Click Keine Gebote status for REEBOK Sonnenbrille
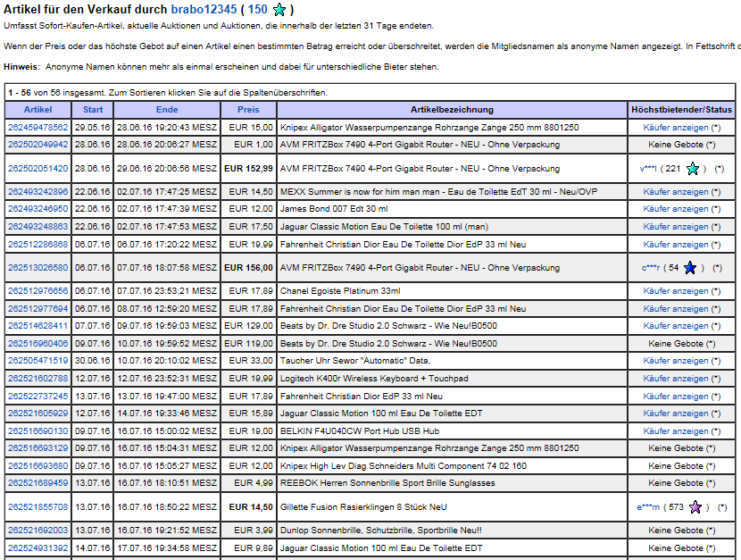This screenshot has width=741, height=560. pyautogui.click(x=682, y=483)
